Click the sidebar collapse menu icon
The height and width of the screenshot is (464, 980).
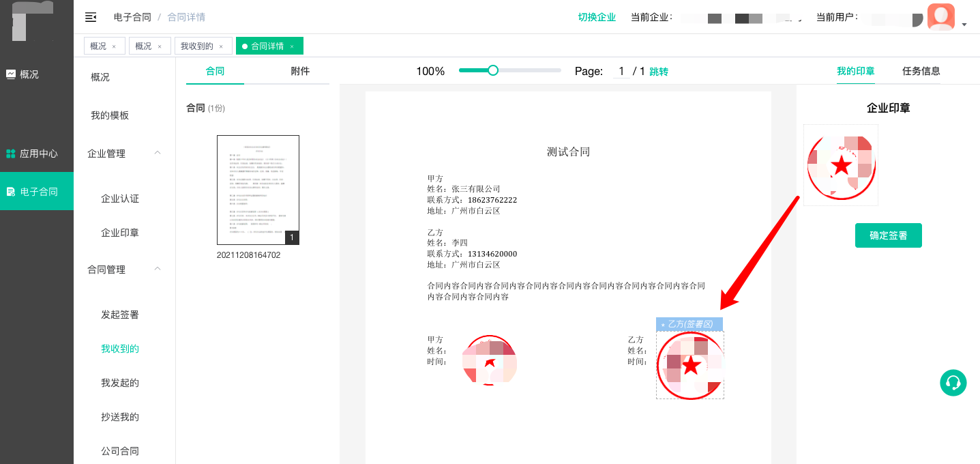pos(90,17)
